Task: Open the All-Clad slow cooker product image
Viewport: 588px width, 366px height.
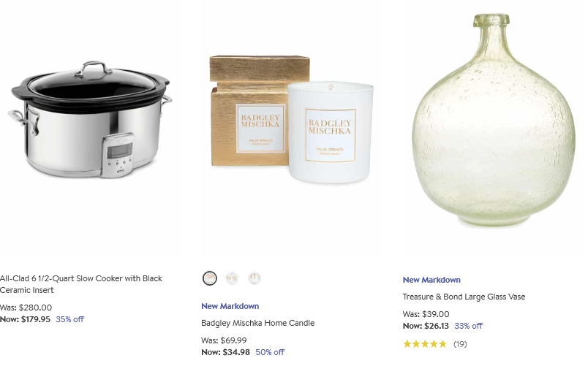Action: (90, 120)
